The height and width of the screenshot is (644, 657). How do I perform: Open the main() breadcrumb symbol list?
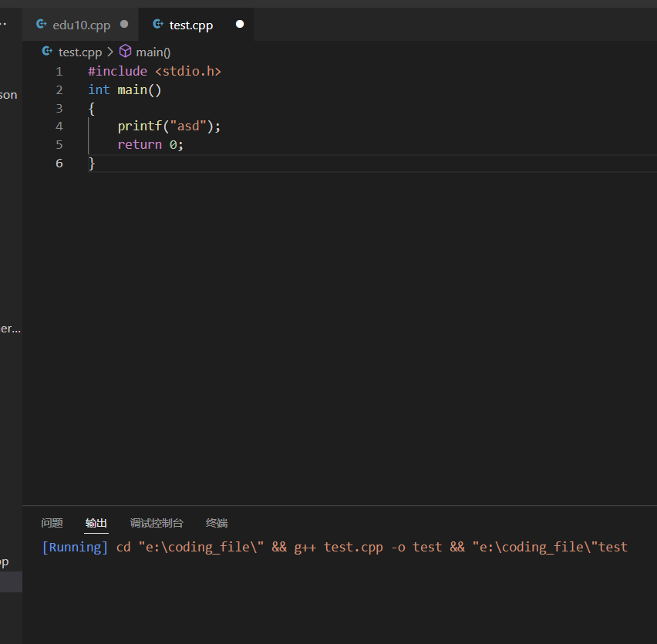point(152,52)
